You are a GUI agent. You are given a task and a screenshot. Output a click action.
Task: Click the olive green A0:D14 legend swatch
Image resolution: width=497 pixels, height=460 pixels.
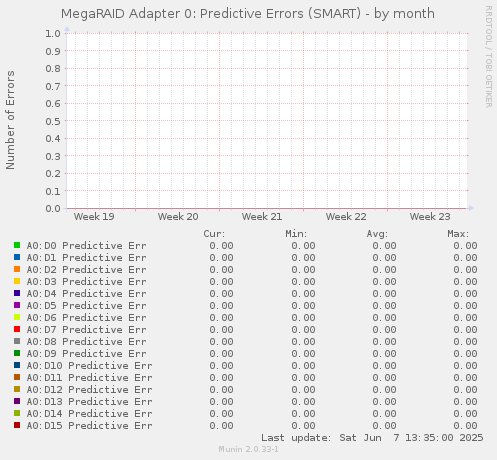point(17,413)
